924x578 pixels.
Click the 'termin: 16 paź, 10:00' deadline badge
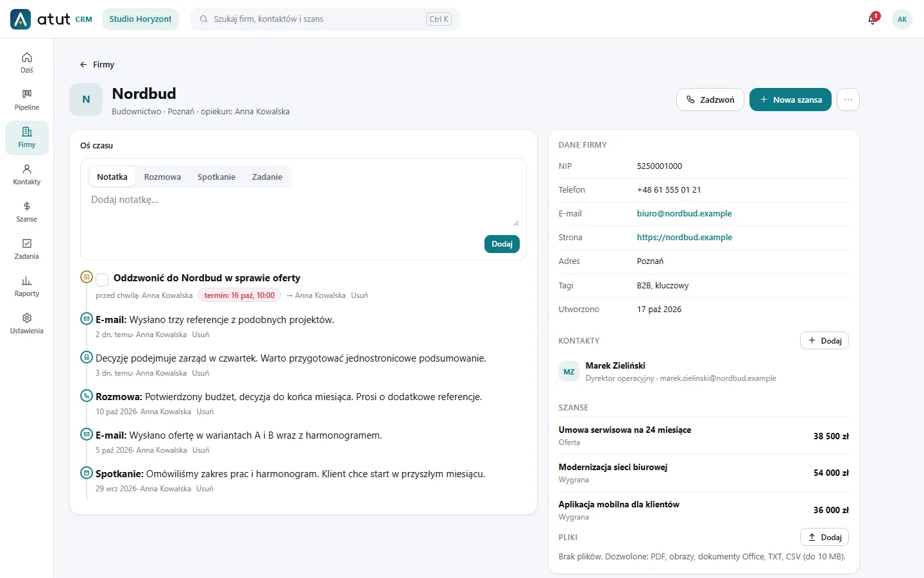tap(239, 295)
